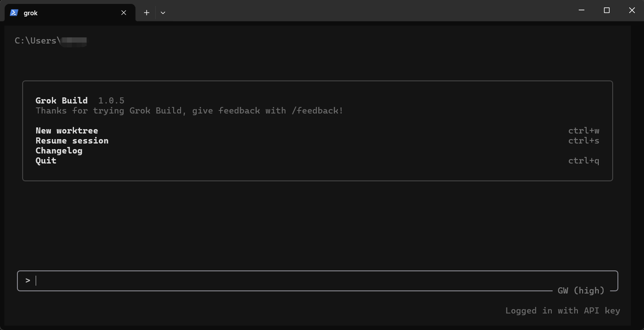Click the ctrl+q shortcut label
The image size is (644, 330).
click(x=584, y=160)
